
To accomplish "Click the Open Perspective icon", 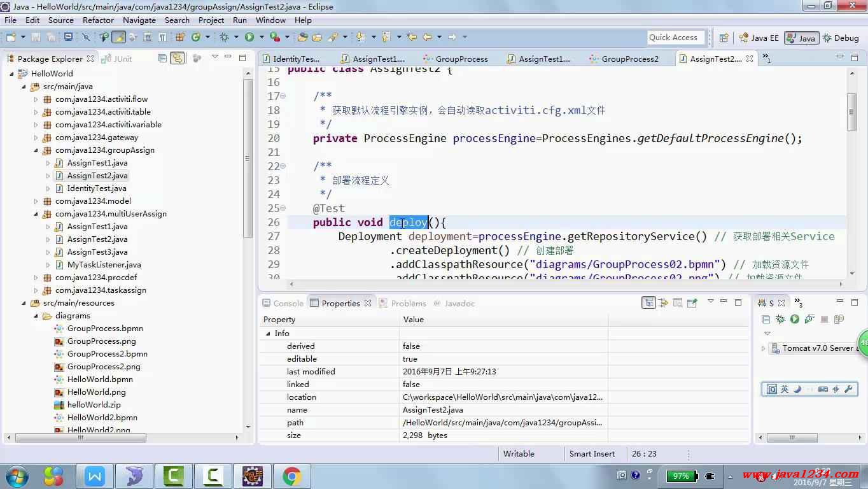I will 724,38.
